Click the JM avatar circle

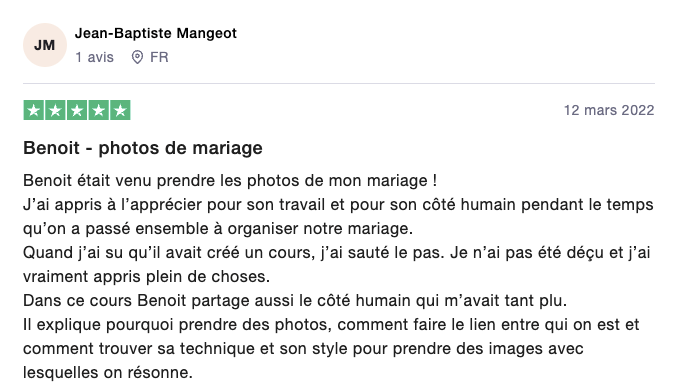(x=45, y=45)
